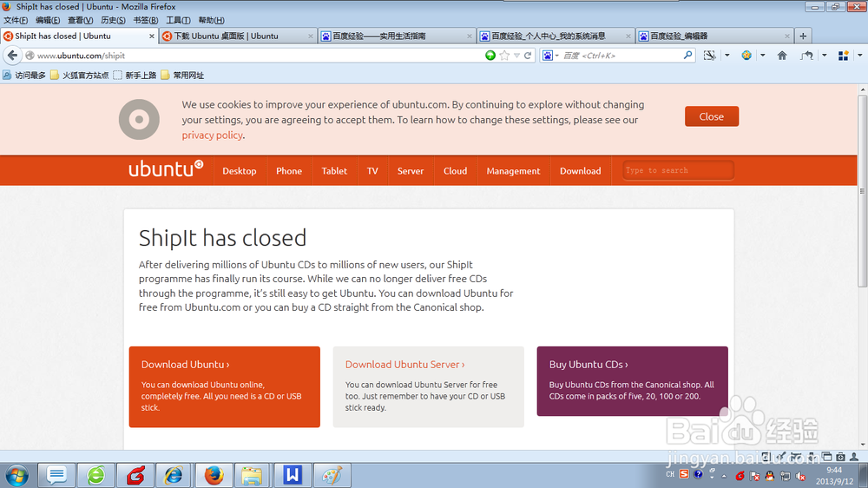This screenshot has height=488, width=868.
Task: Open the Desktop navigation item
Action: pos(240,170)
